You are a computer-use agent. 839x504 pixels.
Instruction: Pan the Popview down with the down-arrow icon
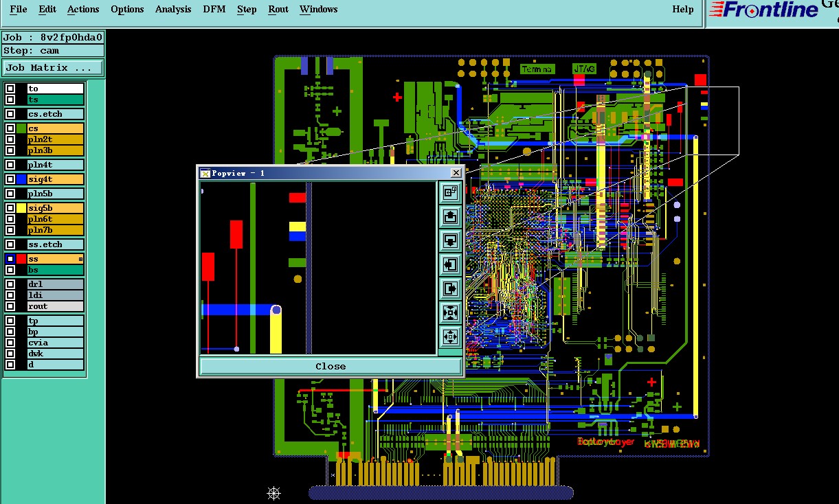(x=450, y=241)
